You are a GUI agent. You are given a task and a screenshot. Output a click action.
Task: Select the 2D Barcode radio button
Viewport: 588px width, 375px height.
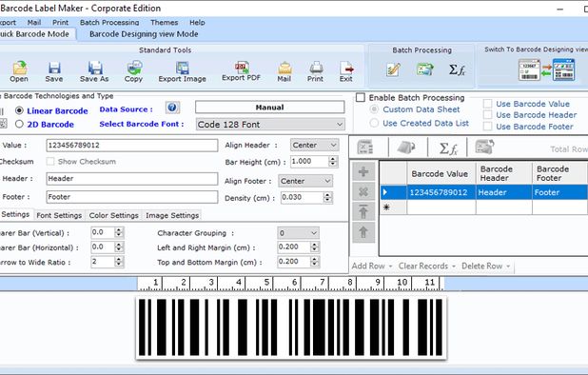pyautogui.click(x=19, y=124)
